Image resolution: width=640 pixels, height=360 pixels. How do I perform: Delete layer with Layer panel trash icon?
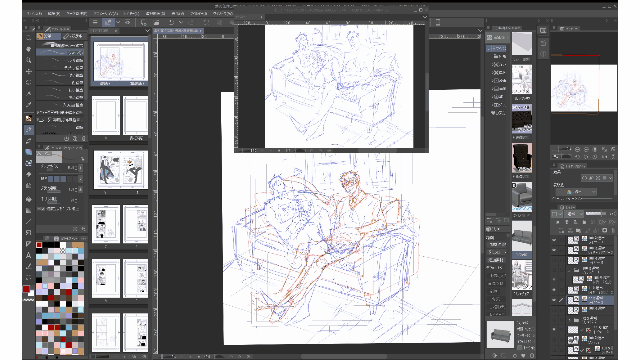click(613, 230)
